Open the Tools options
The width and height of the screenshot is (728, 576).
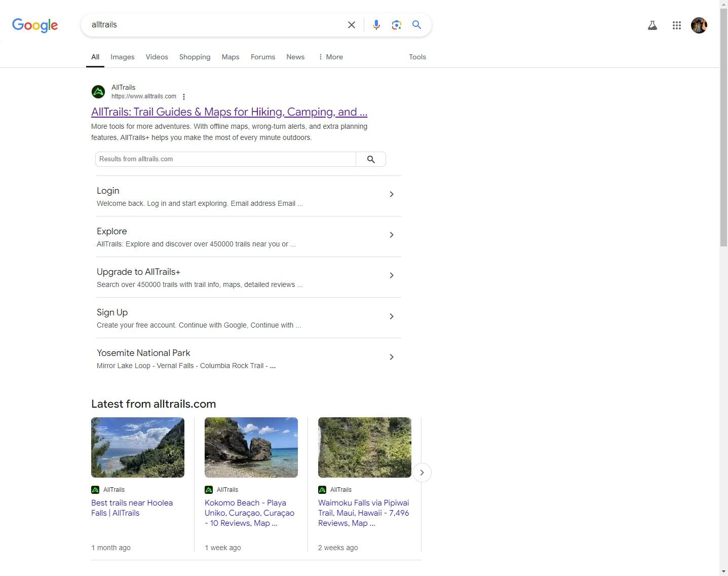(x=417, y=57)
